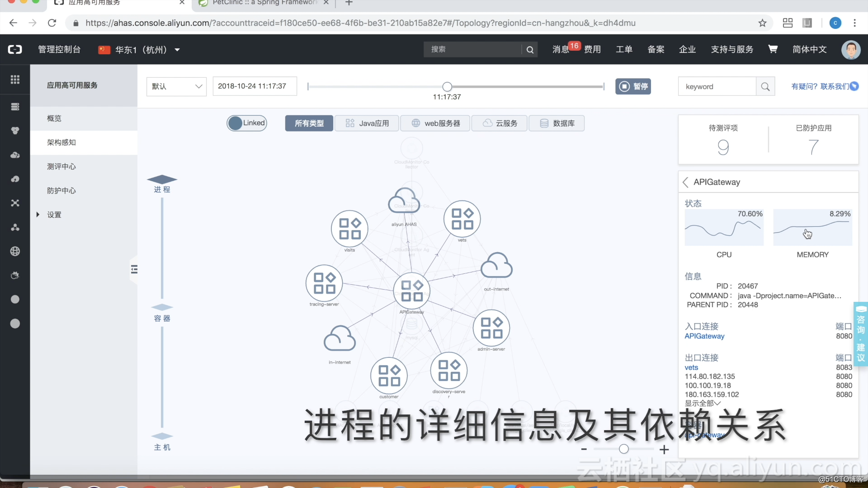The width and height of the screenshot is (868, 488).
Task: Click the 费用 header link
Action: coord(592,49)
